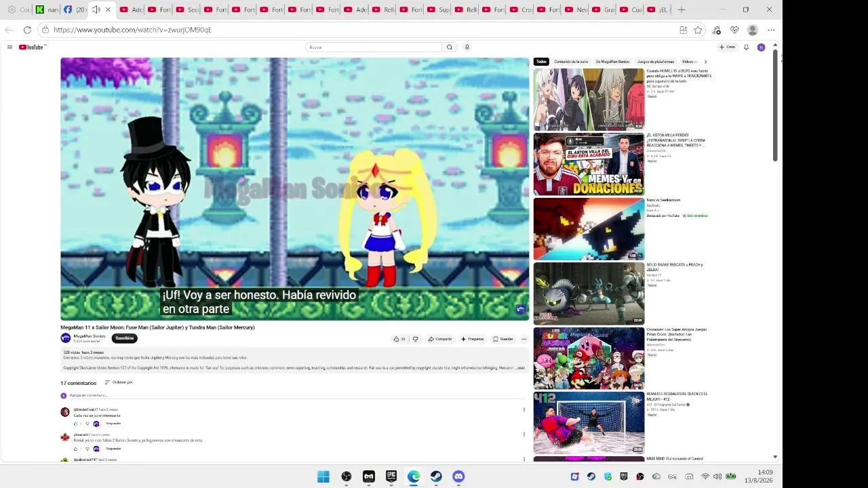Open the Aston Villa 'MEMES Y DONACIONES' thumbnail

(589, 164)
